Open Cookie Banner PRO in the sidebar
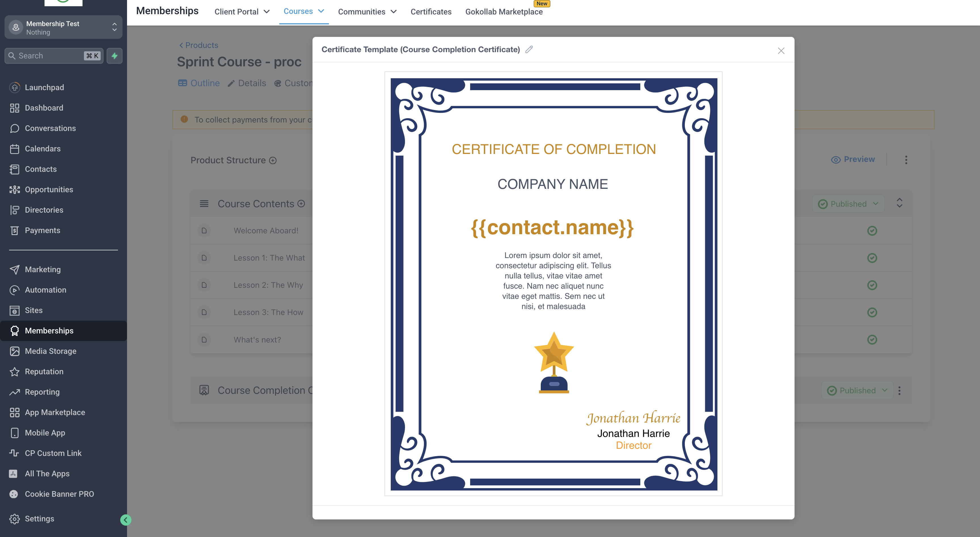The height and width of the screenshot is (537, 980). pos(59,494)
